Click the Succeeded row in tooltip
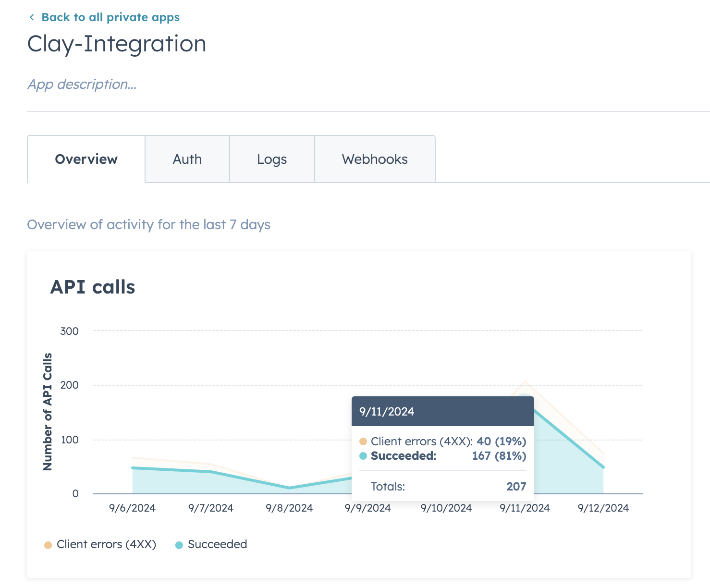 click(443, 456)
